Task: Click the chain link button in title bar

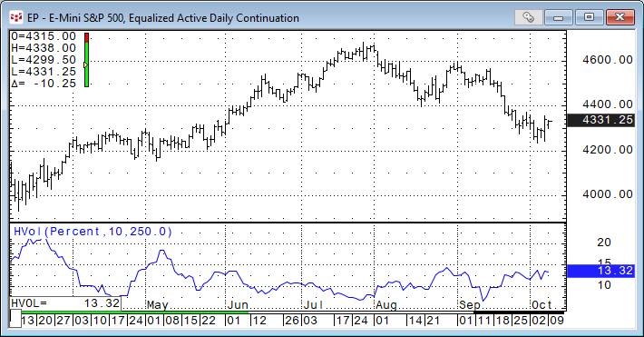Action: click(528, 17)
